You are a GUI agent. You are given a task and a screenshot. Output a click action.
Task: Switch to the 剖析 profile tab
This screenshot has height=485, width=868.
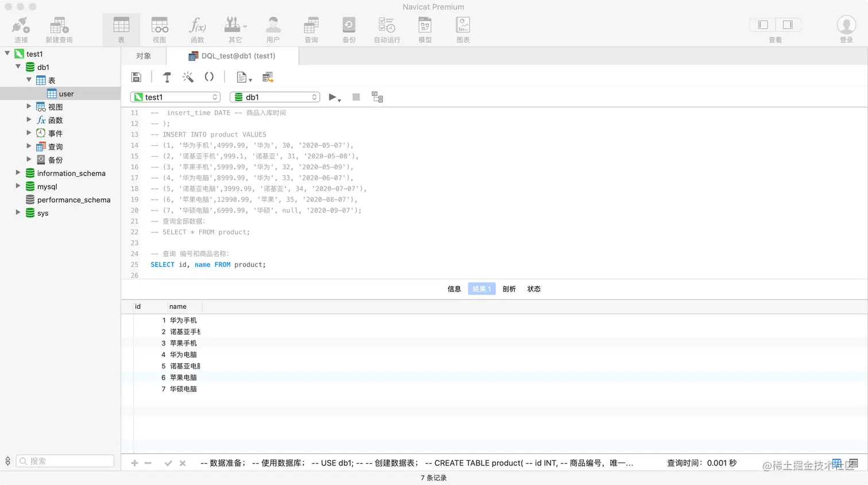[x=509, y=289]
